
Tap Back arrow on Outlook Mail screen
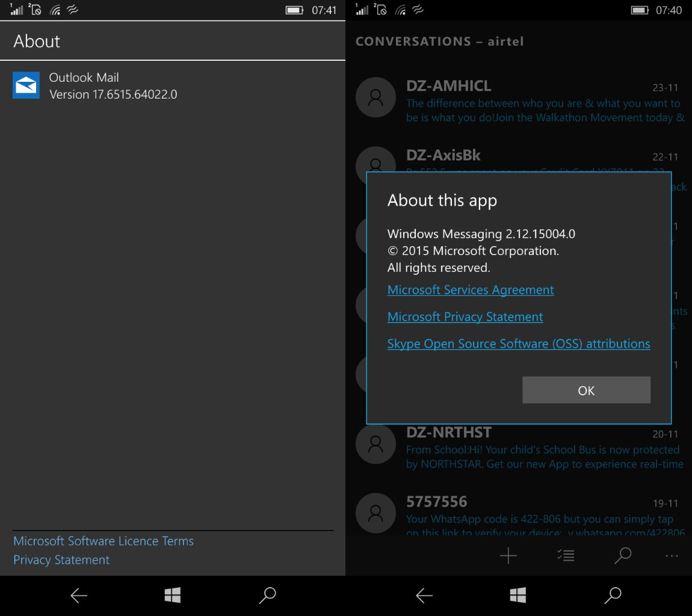pos(79,596)
